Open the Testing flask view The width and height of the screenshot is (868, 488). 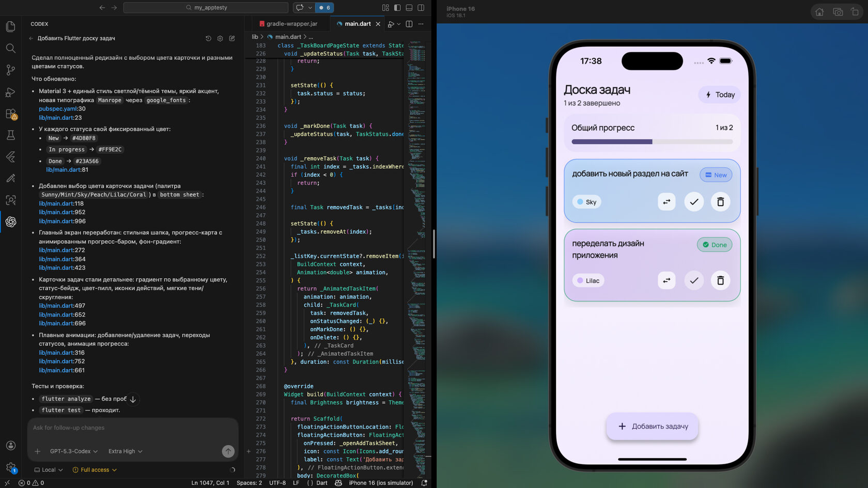click(10, 135)
